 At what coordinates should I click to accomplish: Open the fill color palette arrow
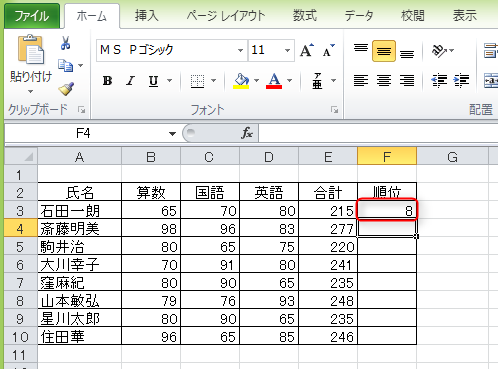256,81
